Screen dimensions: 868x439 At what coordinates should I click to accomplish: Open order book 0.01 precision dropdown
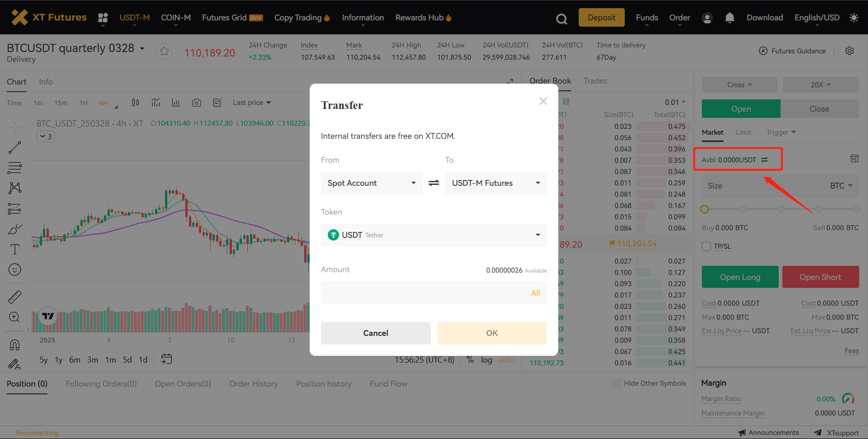click(x=675, y=102)
